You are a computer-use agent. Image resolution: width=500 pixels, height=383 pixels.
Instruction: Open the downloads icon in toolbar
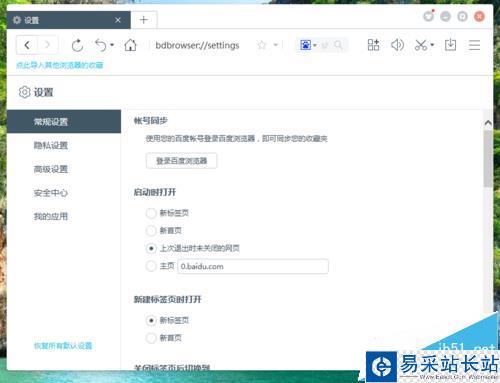pos(450,45)
